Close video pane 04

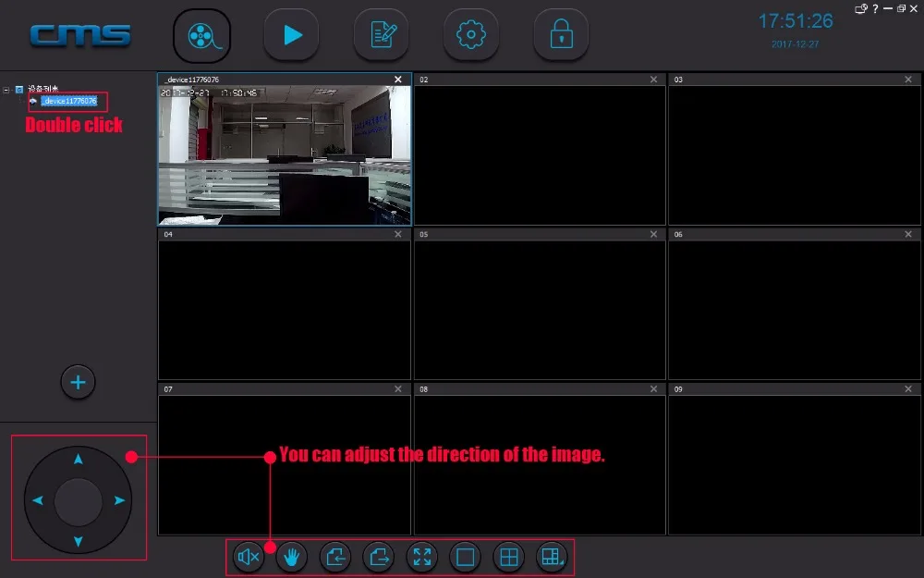[398, 234]
